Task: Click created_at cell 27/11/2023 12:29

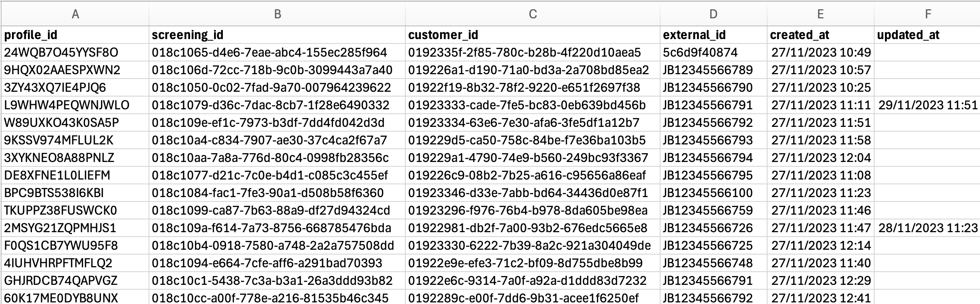Action: 821,281
